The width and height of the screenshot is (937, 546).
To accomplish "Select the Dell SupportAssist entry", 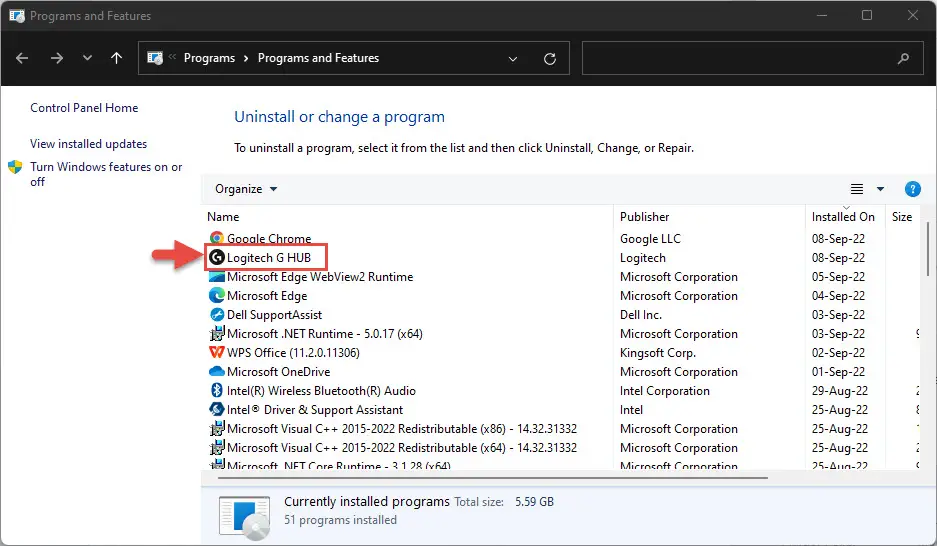I will click(x=274, y=315).
